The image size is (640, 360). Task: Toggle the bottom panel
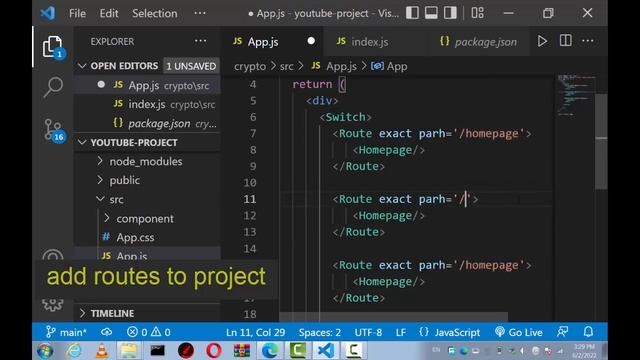coord(431,13)
